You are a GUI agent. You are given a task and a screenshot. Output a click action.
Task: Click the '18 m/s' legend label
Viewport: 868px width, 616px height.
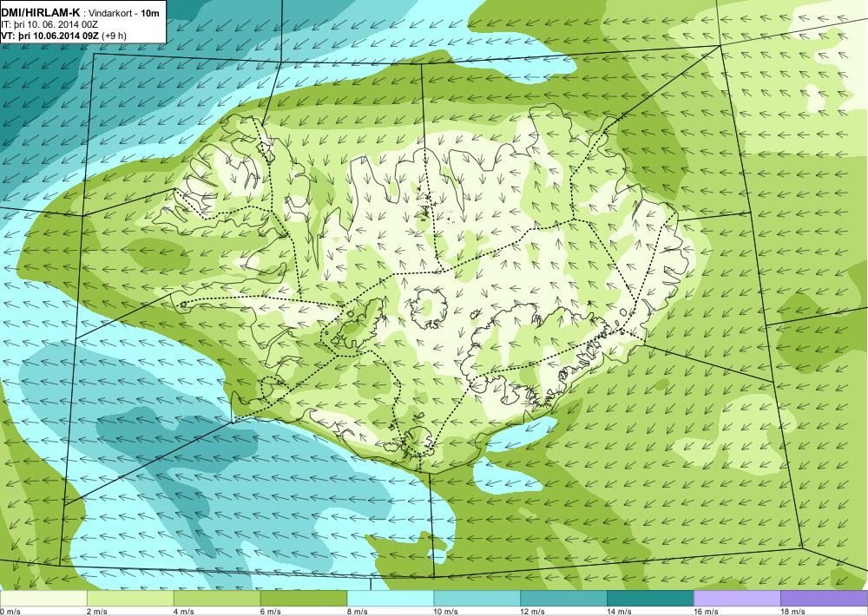click(x=793, y=612)
